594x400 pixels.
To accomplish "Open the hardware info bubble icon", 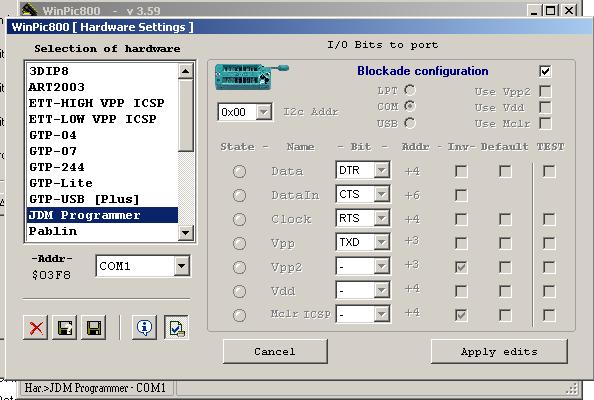I will pyautogui.click(x=144, y=327).
